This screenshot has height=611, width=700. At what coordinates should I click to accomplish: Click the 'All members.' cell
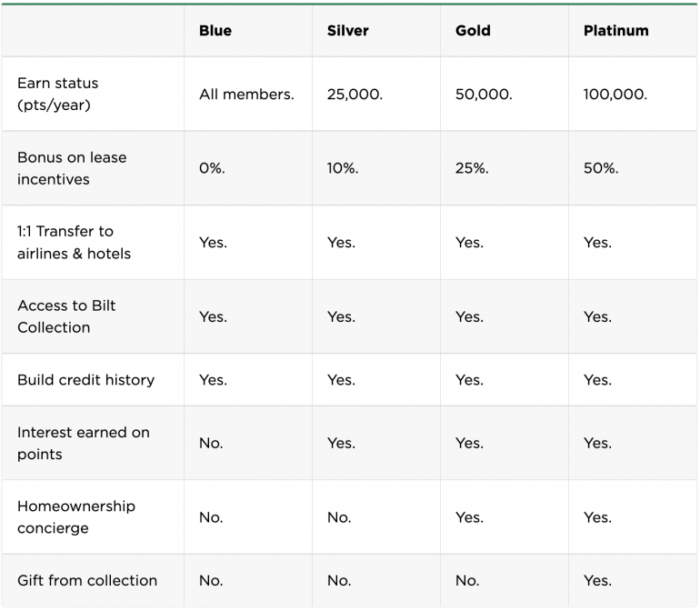pyautogui.click(x=246, y=95)
